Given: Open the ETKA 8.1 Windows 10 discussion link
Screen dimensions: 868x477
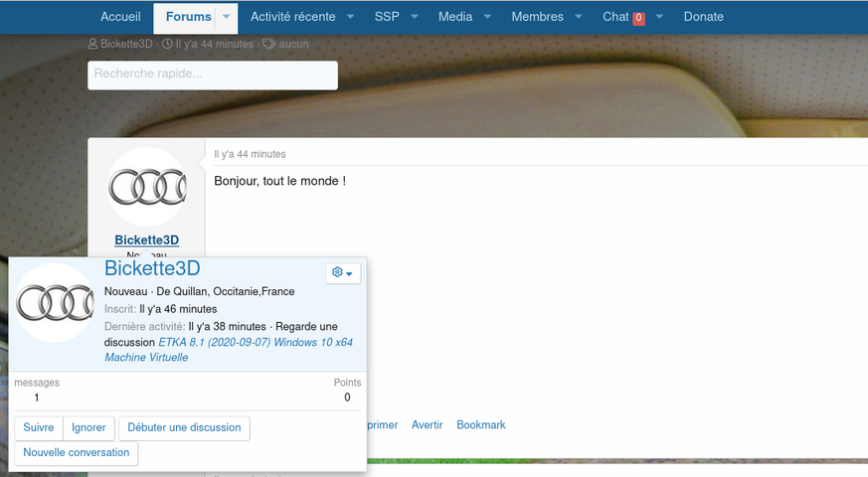Looking at the screenshot, I should pos(229,350).
